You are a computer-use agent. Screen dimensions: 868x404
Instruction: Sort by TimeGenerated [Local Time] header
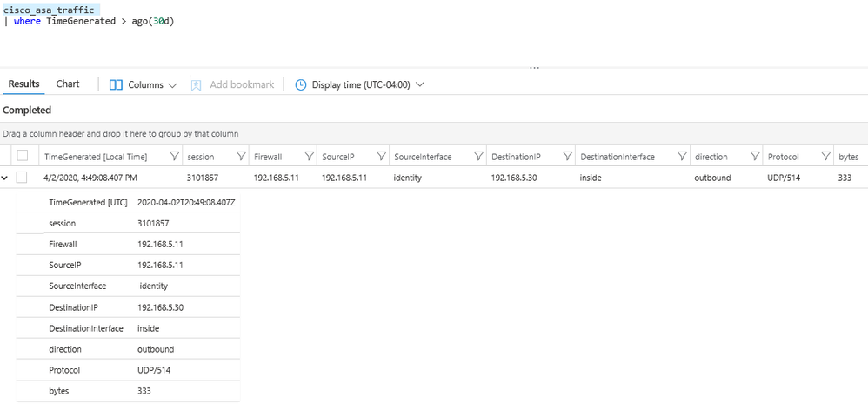click(x=96, y=157)
